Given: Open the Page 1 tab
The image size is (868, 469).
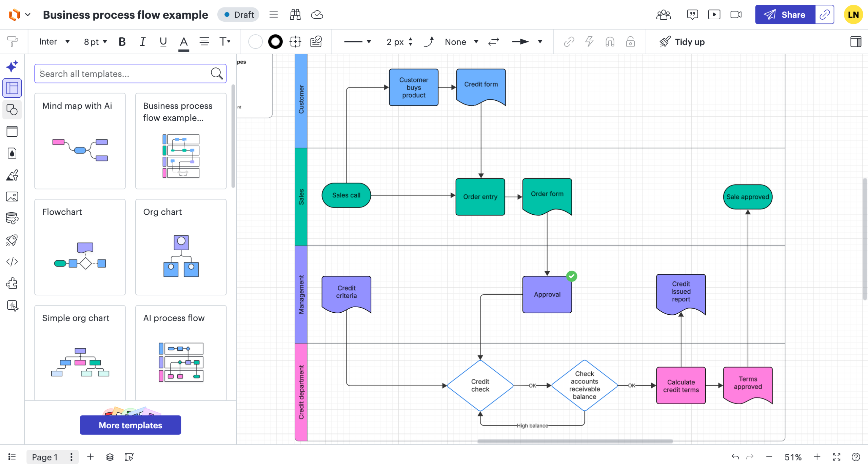Looking at the screenshot, I should 45,457.
